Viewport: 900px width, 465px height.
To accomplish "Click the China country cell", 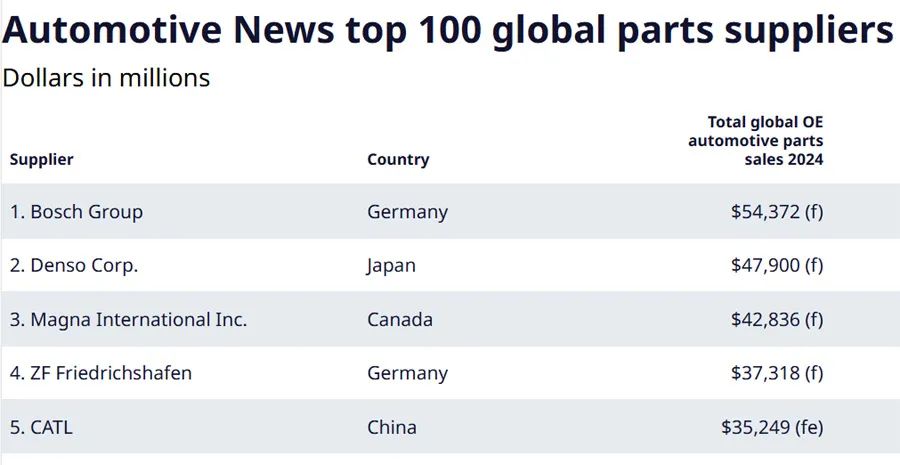I will [x=392, y=427].
